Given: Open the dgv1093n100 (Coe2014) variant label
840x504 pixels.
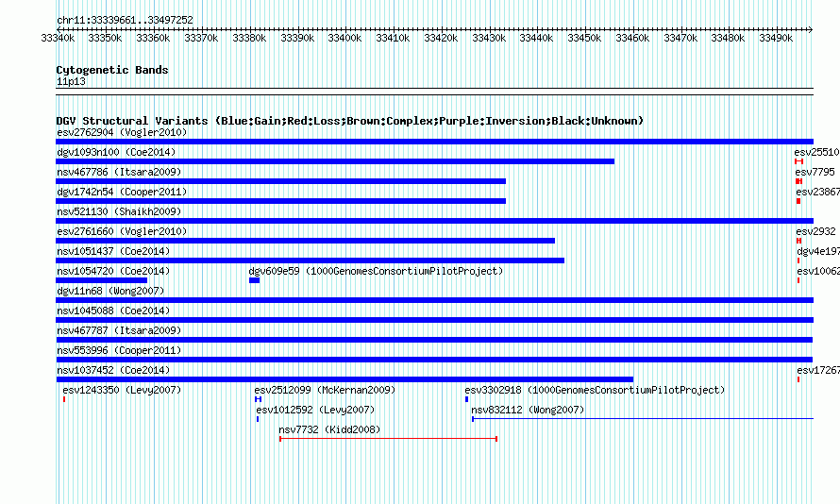Looking at the screenshot, I should coord(116,152).
